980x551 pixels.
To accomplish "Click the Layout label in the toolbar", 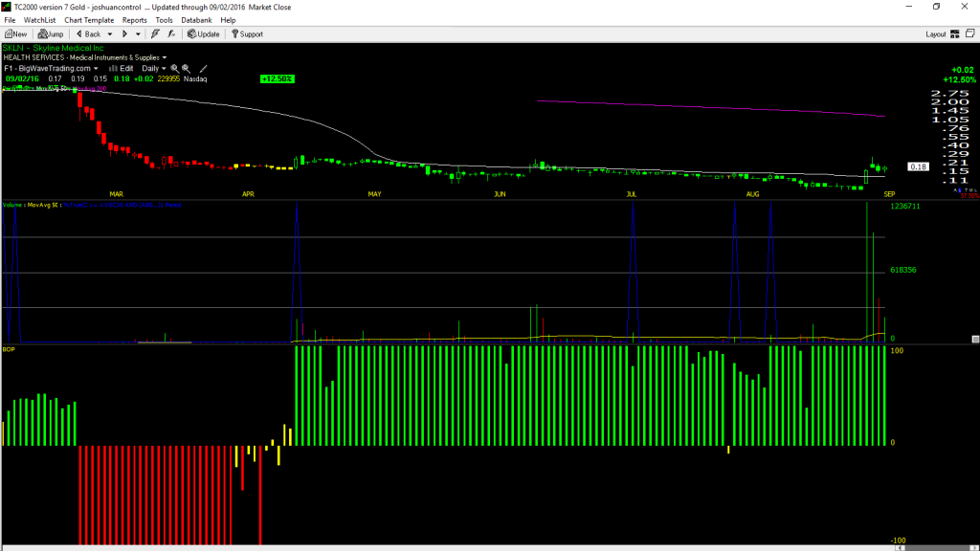I will [x=936, y=34].
